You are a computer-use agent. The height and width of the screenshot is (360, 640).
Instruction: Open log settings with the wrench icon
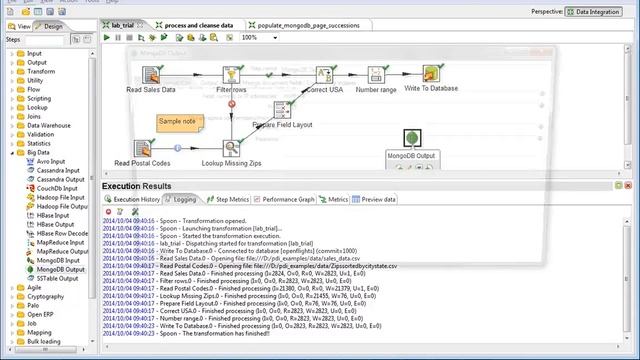[x=135, y=211]
